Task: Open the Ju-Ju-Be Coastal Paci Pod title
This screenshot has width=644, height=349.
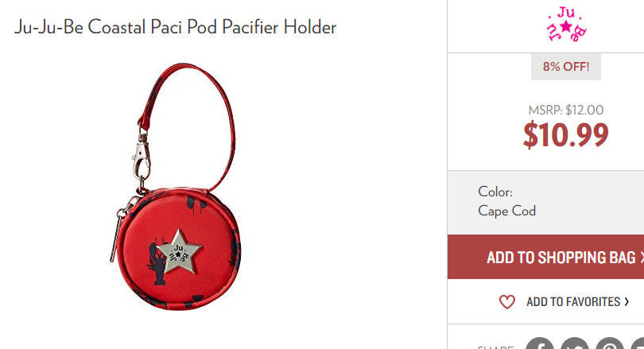Action: tap(176, 27)
